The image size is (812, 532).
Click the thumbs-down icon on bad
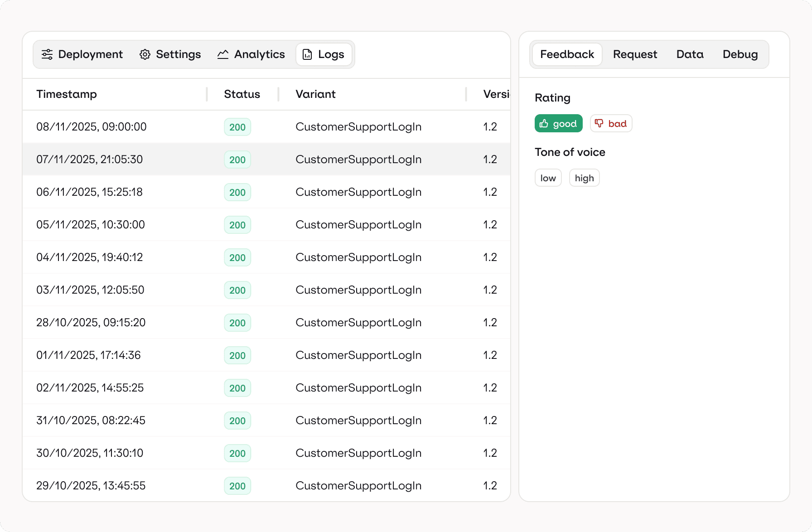599,124
